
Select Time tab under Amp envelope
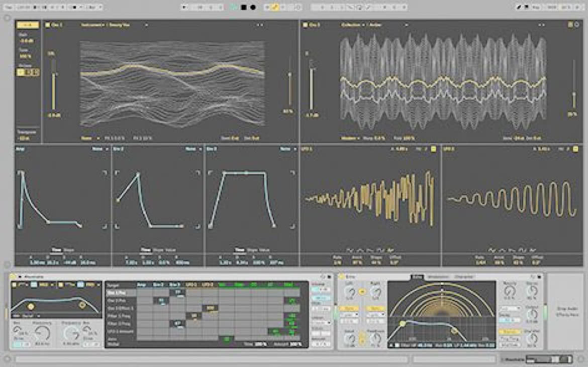pyautogui.click(x=56, y=250)
